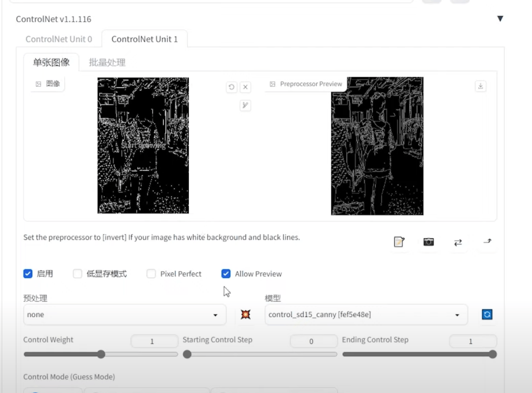The height and width of the screenshot is (393, 532).
Task: Remove the input image with X icon
Action: click(x=245, y=87)
